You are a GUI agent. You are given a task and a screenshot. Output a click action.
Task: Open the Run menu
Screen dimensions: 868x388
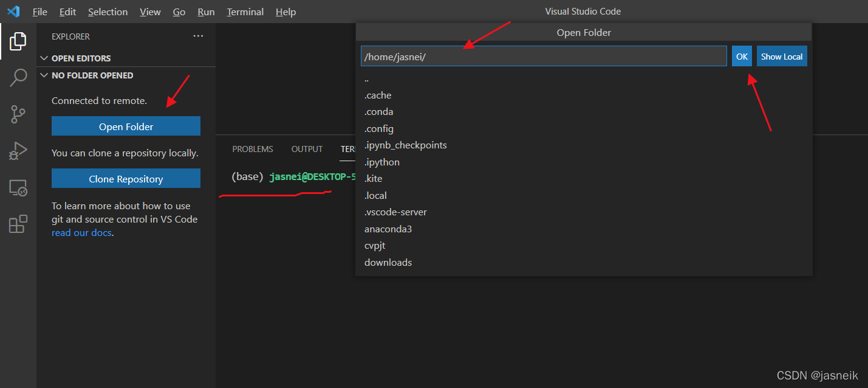tap(206, 12)
